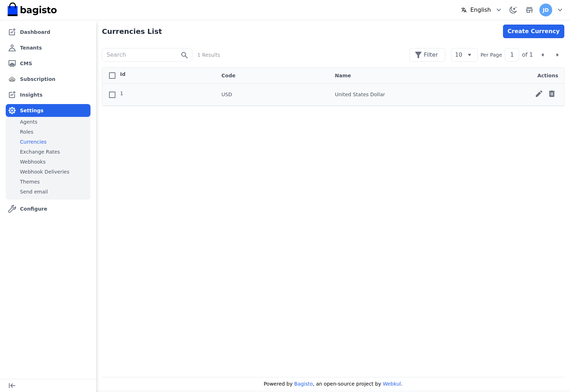Open Subscription menu item
570x392 pixels.
[x=48, y=79]
